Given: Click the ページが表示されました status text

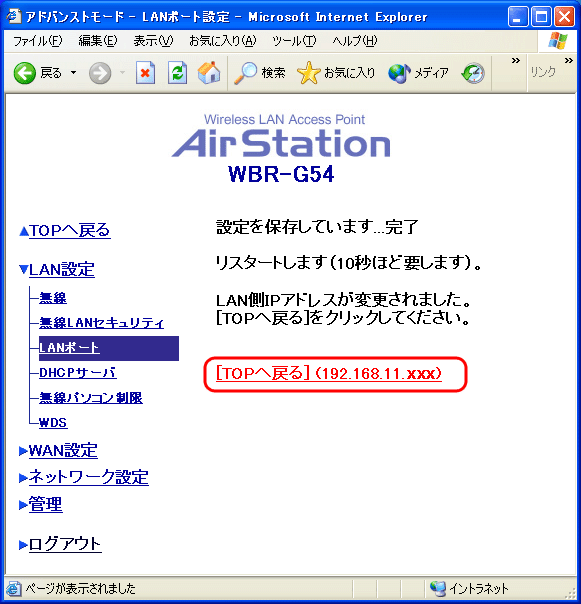Looking at the screenshot, I should click(81, 589).
